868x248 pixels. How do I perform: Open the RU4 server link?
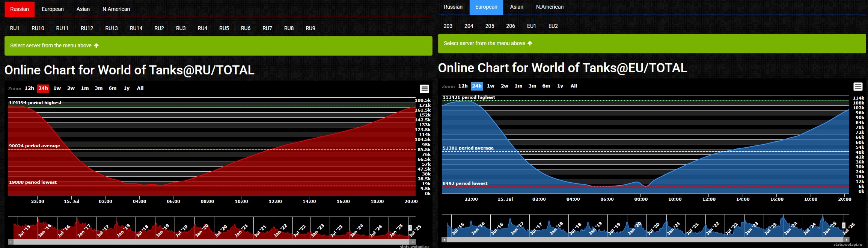click(202, 28)
